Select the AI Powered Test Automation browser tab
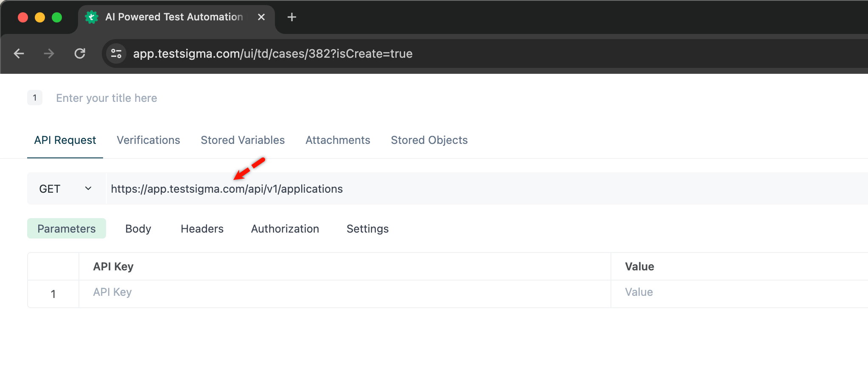Image resolution: width=868 pixels, height=365 pixels. click(x=176, y=17)
